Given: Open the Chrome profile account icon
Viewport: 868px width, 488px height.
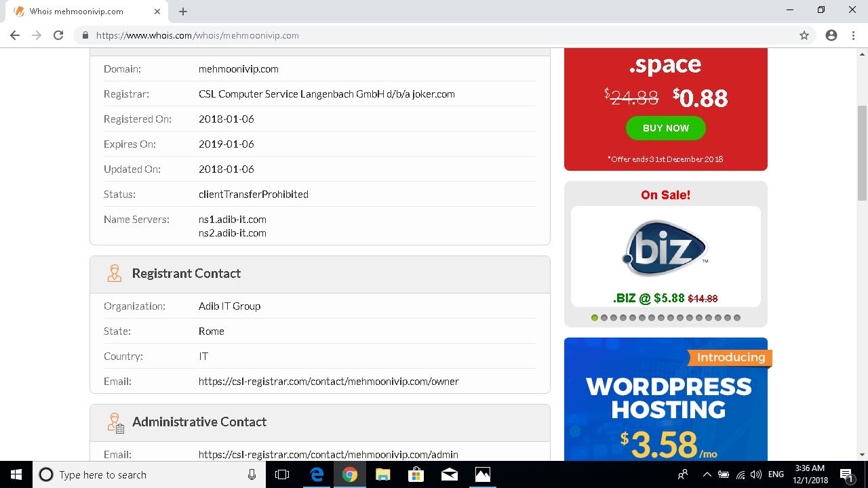Looking at the screenshot, I should point(831,35).
